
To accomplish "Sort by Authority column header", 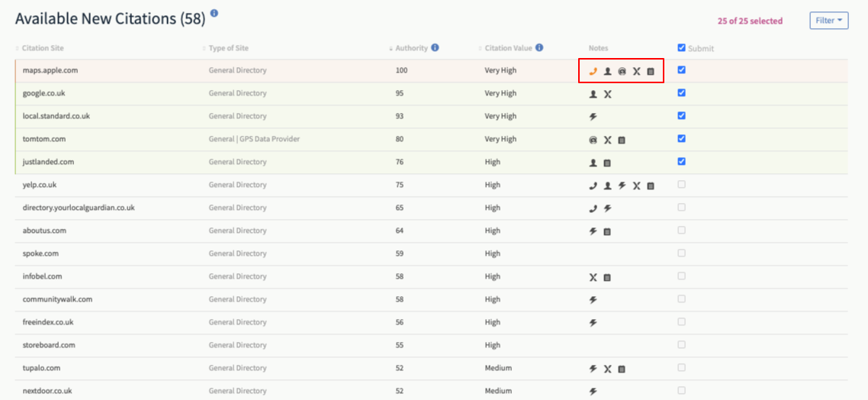I will [x=411, y=48].
